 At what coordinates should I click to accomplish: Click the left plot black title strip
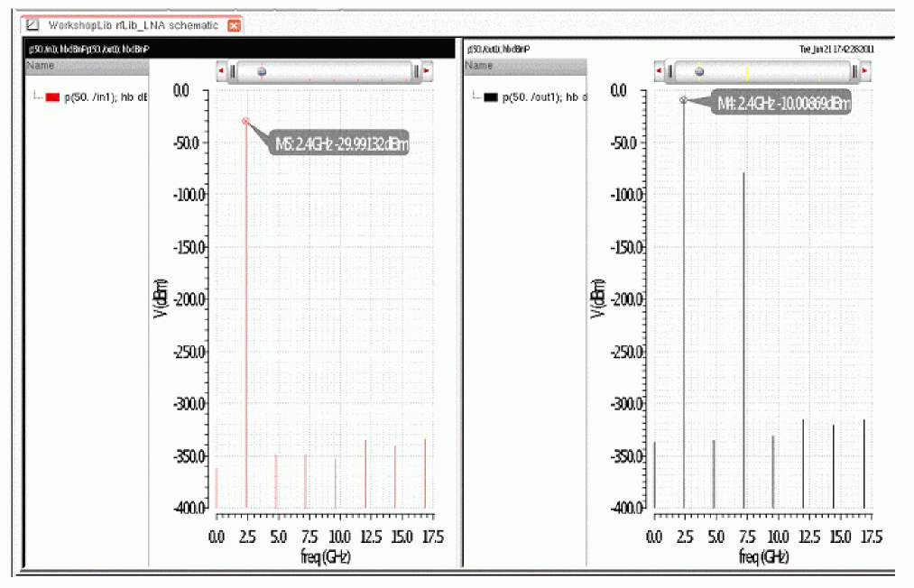point(240,49)
